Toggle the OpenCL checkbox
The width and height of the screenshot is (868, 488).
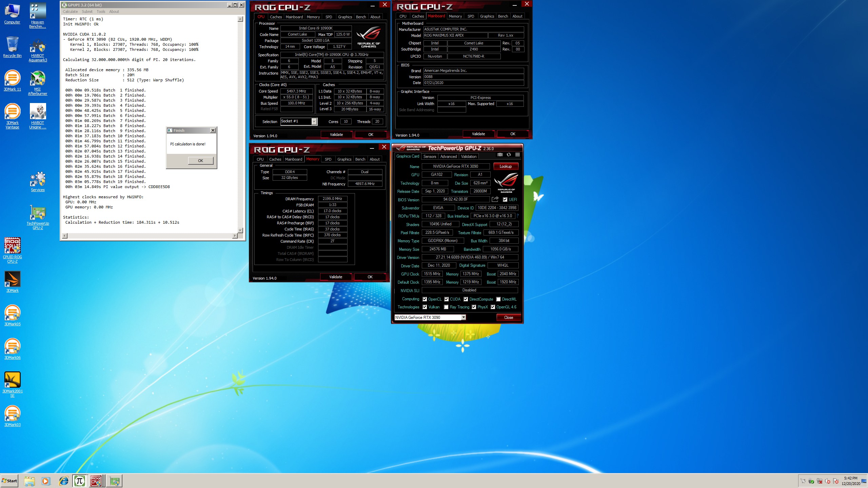point(425,299)
